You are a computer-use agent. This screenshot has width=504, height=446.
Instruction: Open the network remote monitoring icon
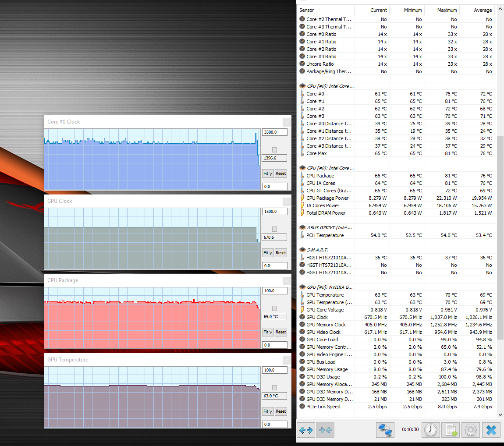(x=385, y=430)
